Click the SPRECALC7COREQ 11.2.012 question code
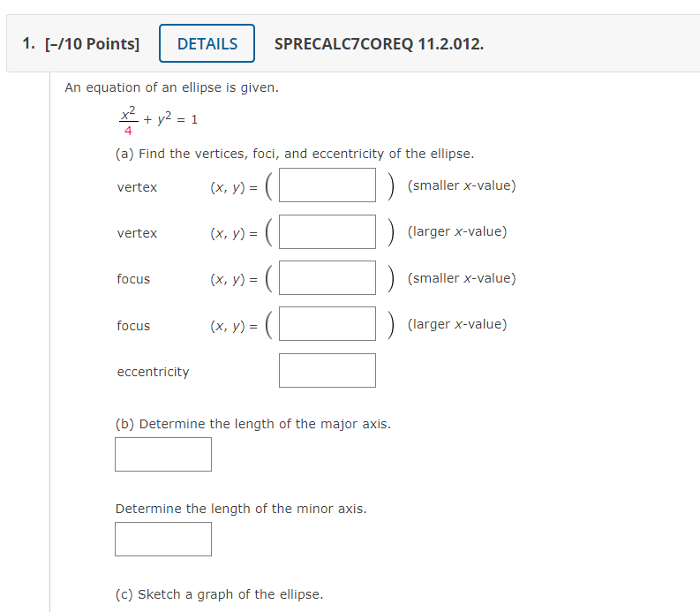The width and height of the screenshot is (700, 612). point(379,44)
